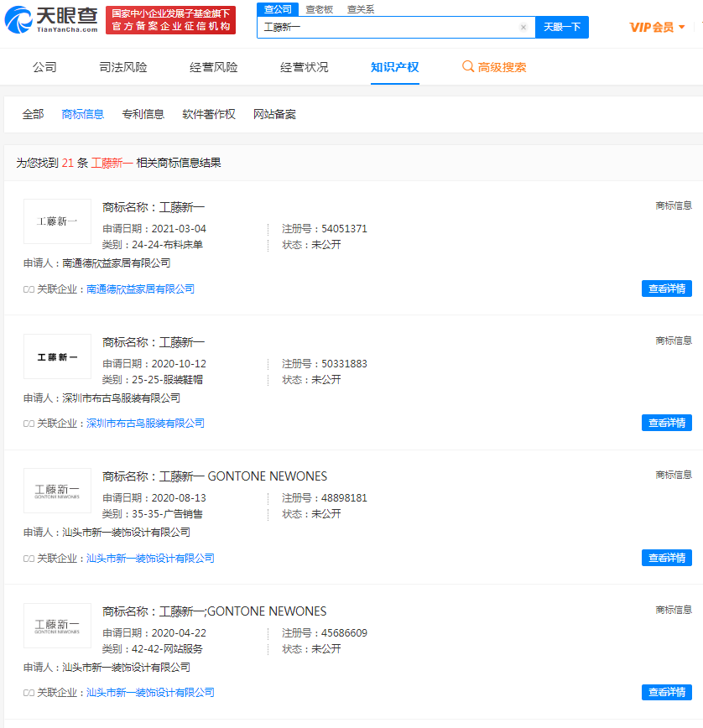Open the 经营状况 category tab

pyautogui.click(x=305, y=67)
